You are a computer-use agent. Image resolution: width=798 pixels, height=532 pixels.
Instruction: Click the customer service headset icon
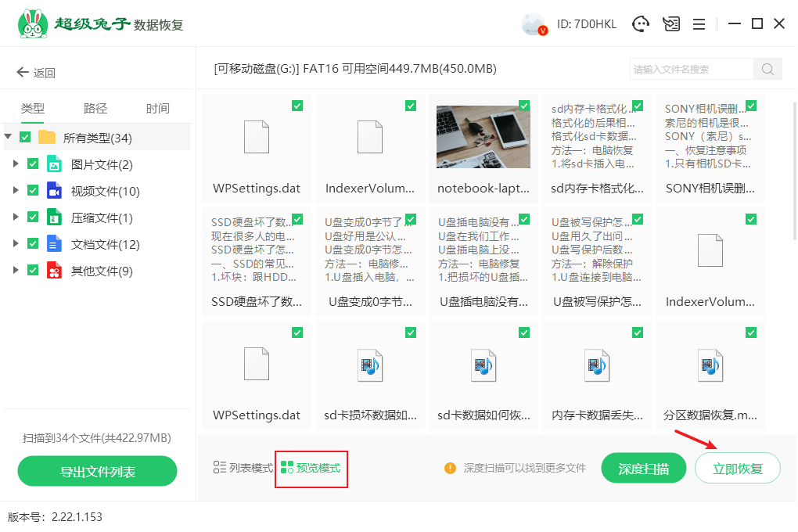click(x=642, y=24)
